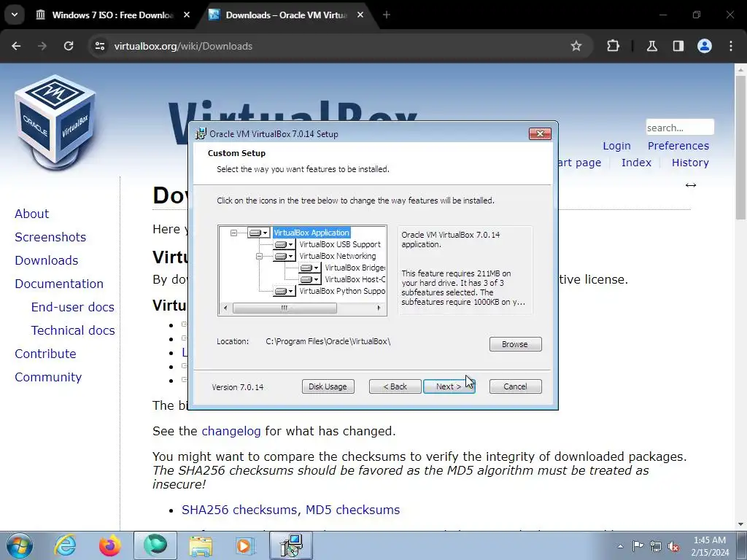
Task: Open VirtualBox Python Support feature dropdown
Action: [285, 291]
